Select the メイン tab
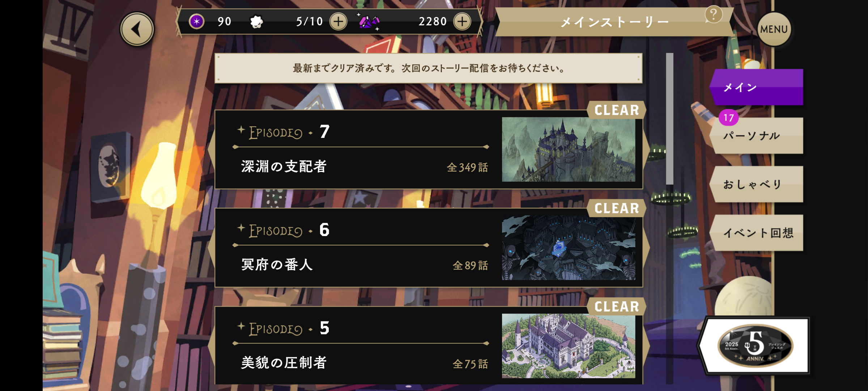The width and height of the screenshot is (868, 391). (757, 87)
